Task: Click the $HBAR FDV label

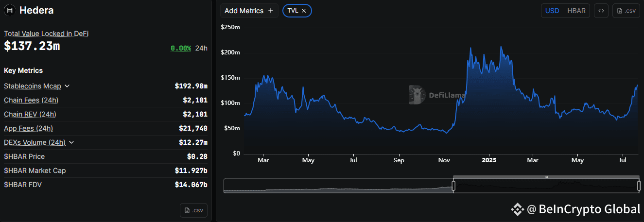Action: coord(23,185)
